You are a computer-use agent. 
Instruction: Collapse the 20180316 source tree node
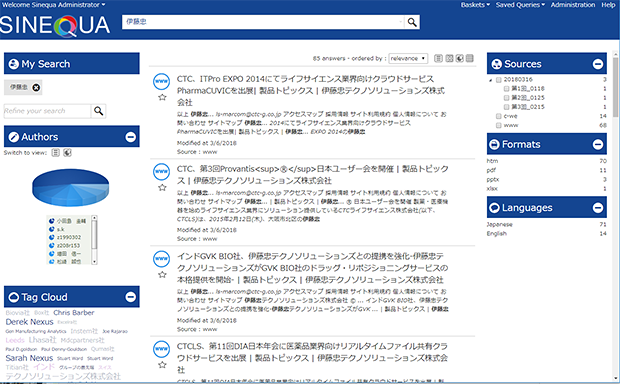click(491, 80)
